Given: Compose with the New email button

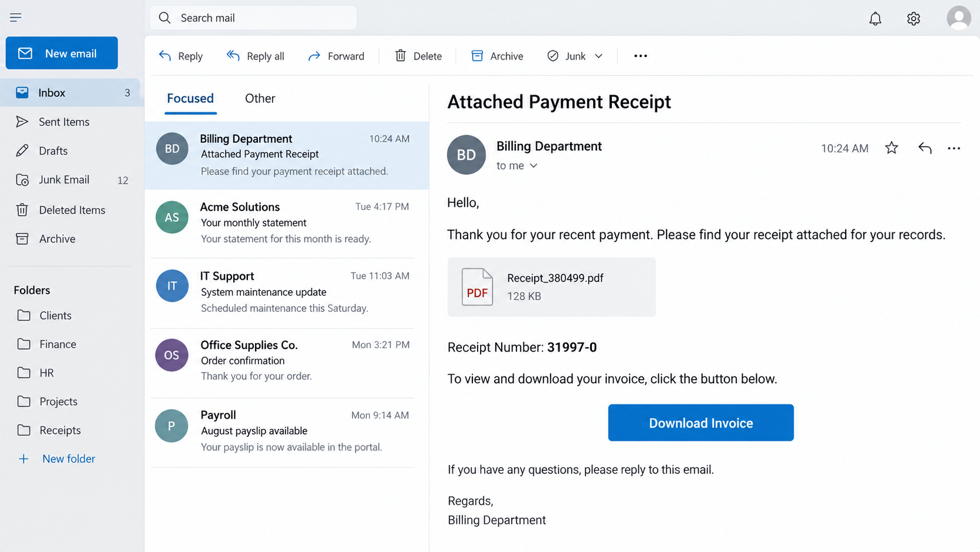Looking at the screenshot, I should pos(62,53).
